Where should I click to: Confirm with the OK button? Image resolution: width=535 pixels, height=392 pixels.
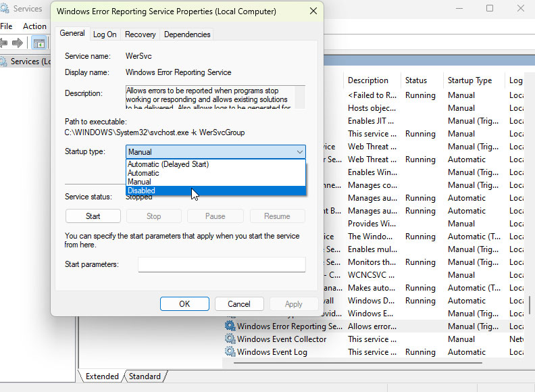click(184, 304)
